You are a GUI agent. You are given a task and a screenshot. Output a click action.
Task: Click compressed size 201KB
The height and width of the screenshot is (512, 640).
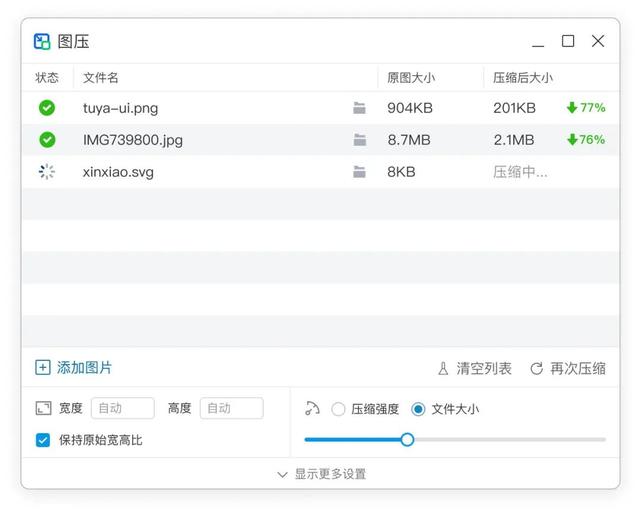514,108
